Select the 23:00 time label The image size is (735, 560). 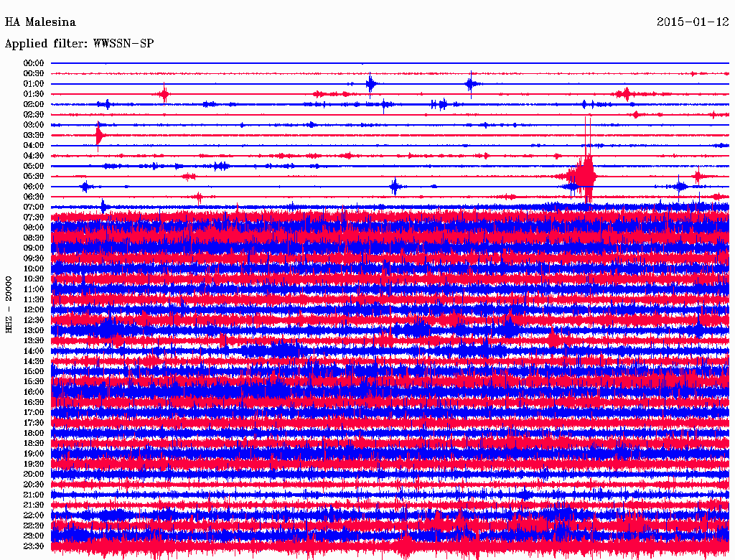coord(34,536)
